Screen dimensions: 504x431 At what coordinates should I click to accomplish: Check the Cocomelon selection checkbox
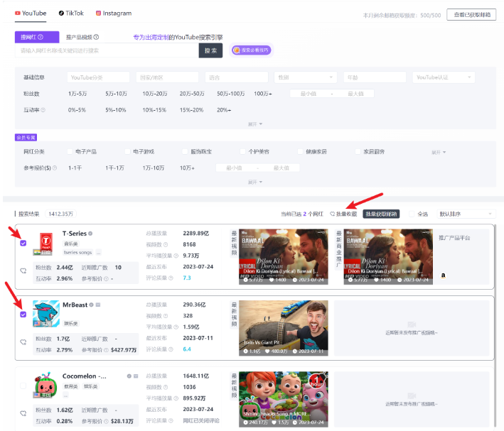pyautogui.click(x=23, y=386)
